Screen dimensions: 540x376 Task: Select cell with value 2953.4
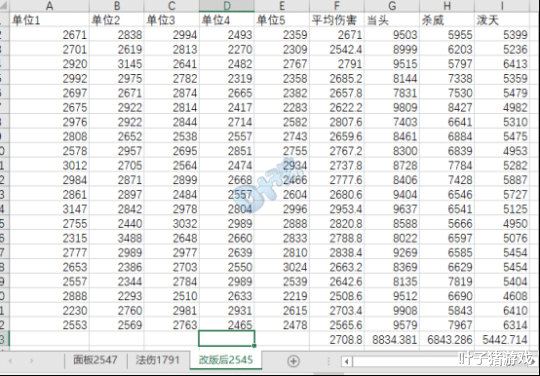point(337,209)
